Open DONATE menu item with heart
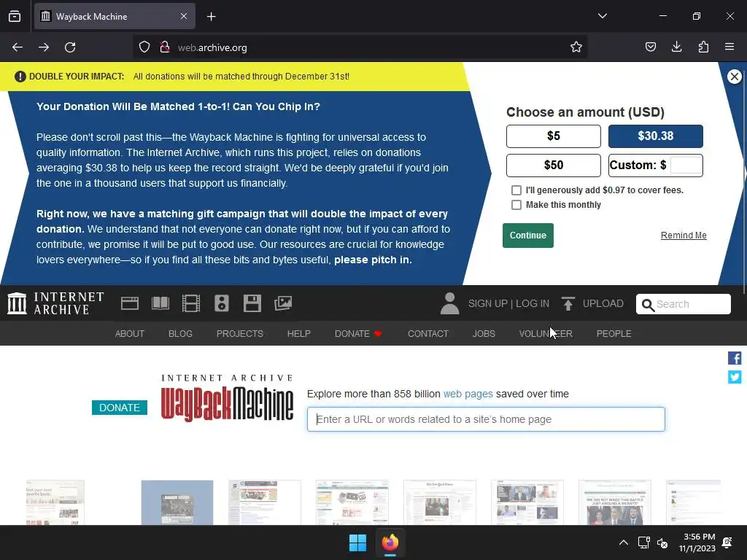The width and height of the screenshot is (747, 560). click(x=358, y=334)
